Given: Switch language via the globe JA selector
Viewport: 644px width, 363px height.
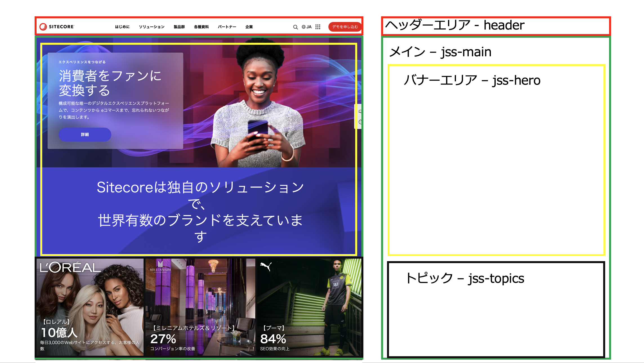Looking at the screenshot, I should 307,27.
